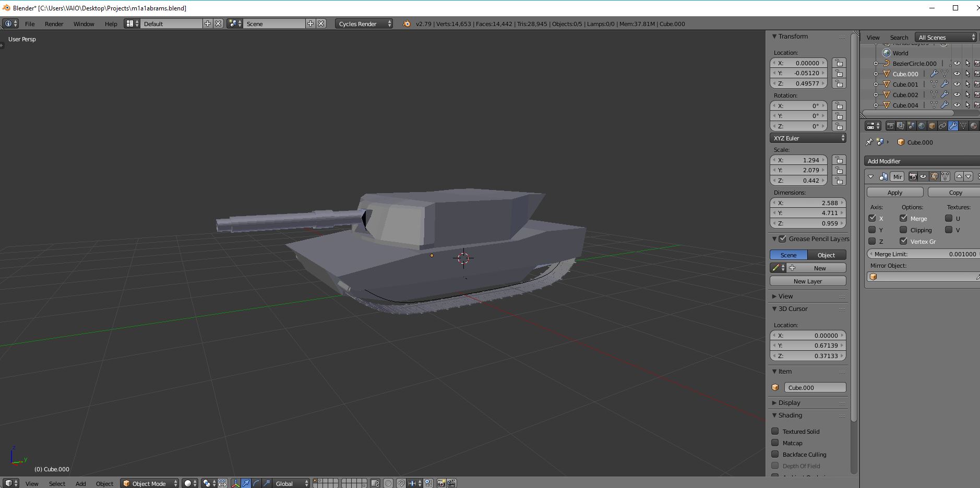This screenshot has width=980, height=488.
Task: Enable Clipping option checkbox
Action: [x=903, y=230]
